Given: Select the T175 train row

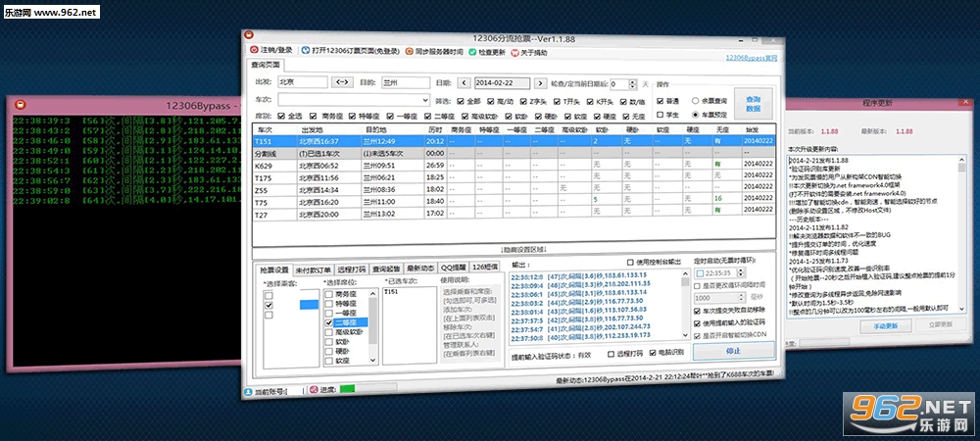Looking at the screenshot, I should point(514,176).
